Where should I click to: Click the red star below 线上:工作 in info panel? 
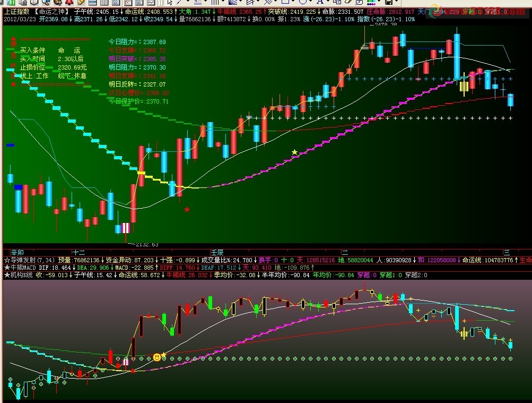coord(14,84)
